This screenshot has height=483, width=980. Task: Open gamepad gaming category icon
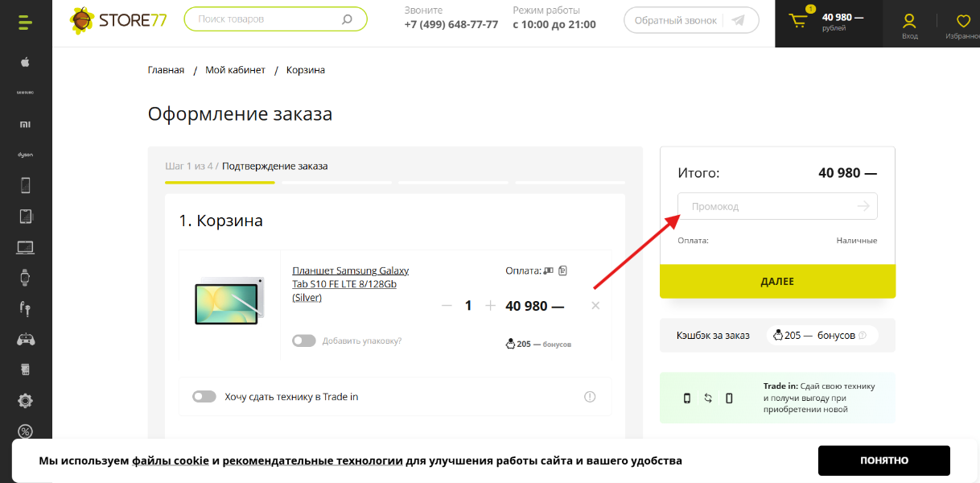point(25,339)
